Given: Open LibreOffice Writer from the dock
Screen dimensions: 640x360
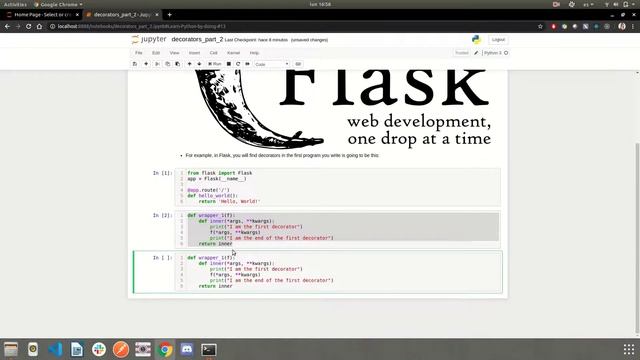Looking at the screenshot, I should (x=77, y=349).
